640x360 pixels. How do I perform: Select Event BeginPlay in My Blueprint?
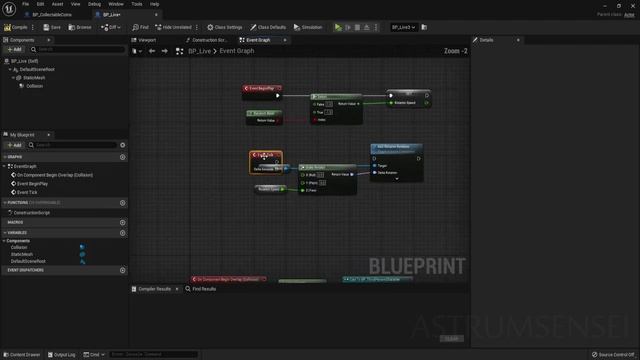32,184
